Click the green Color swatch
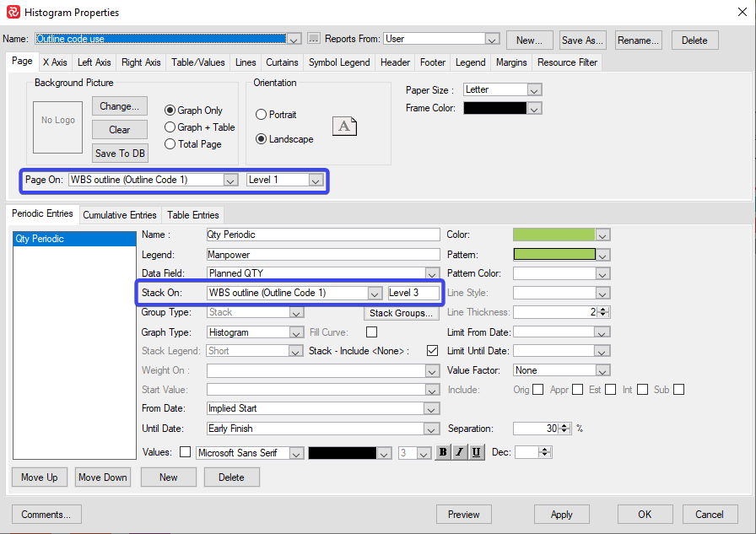The height and width of the screenshot is (534, 756). tap(553, 235)
